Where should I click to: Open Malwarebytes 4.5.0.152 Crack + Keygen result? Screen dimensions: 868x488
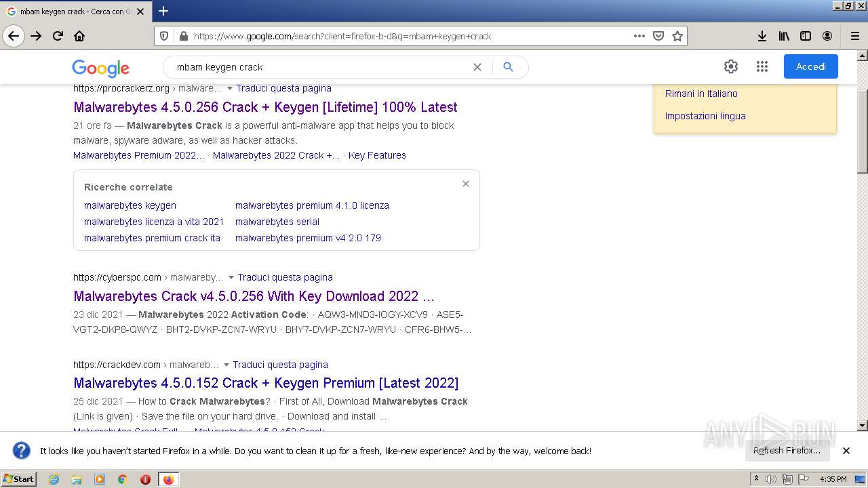[266, 383]
